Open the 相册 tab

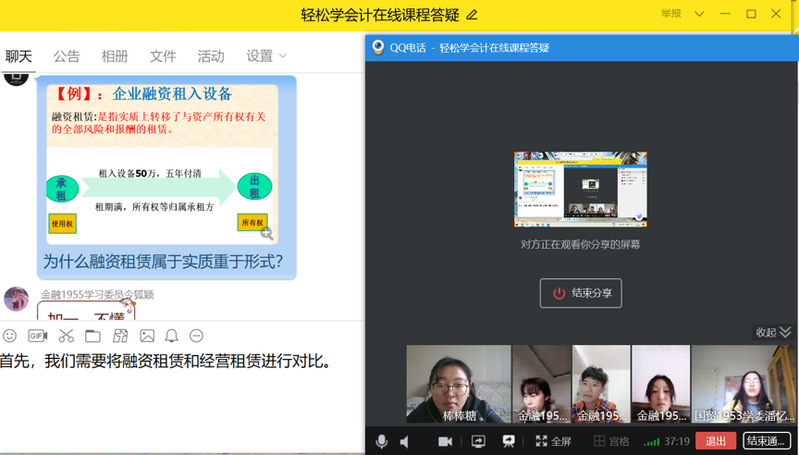pos(115,56)
